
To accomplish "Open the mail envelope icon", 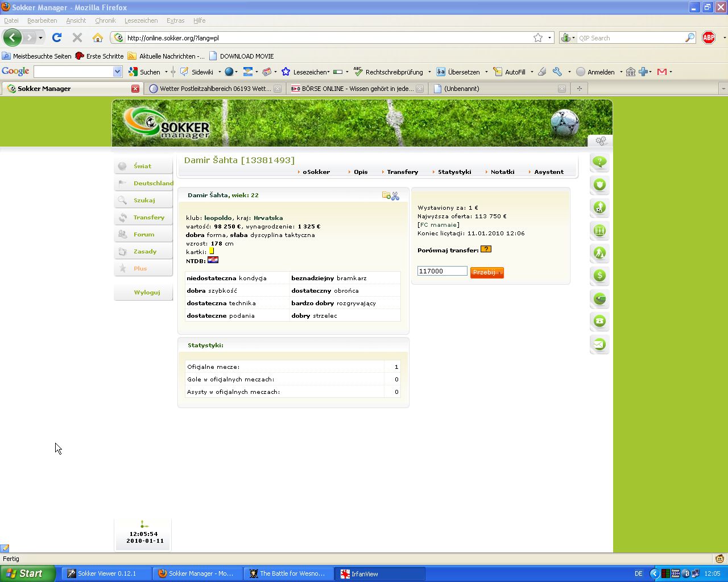I will pyautogui.click(x=599, y=344).
